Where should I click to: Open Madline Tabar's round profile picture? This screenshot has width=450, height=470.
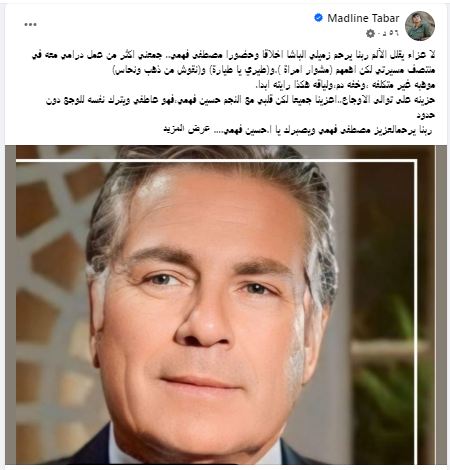coord(420,26)
